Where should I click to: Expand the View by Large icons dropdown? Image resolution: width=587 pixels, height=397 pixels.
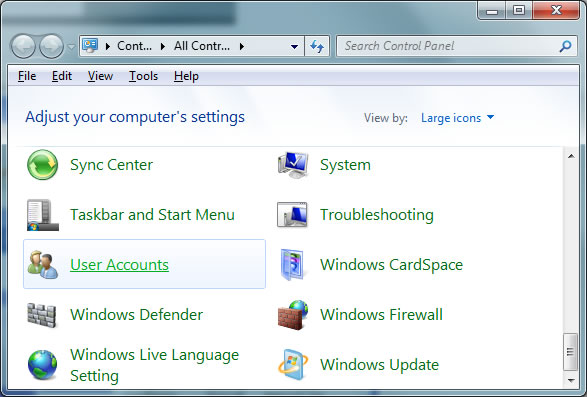457,118
